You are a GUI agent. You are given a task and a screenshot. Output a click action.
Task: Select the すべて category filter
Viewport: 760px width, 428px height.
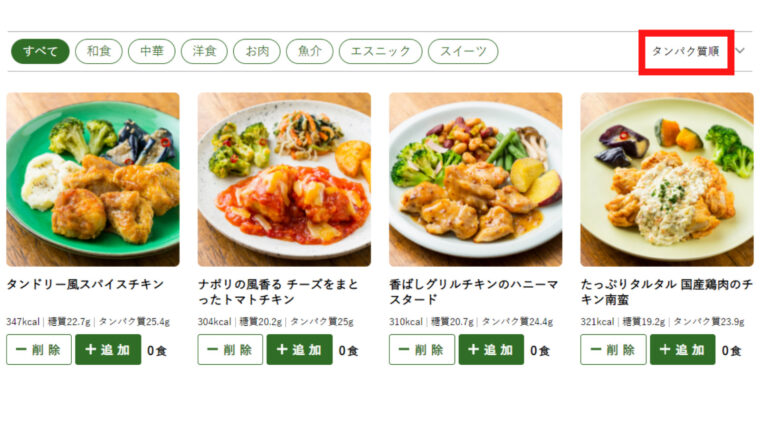[40, 51]
